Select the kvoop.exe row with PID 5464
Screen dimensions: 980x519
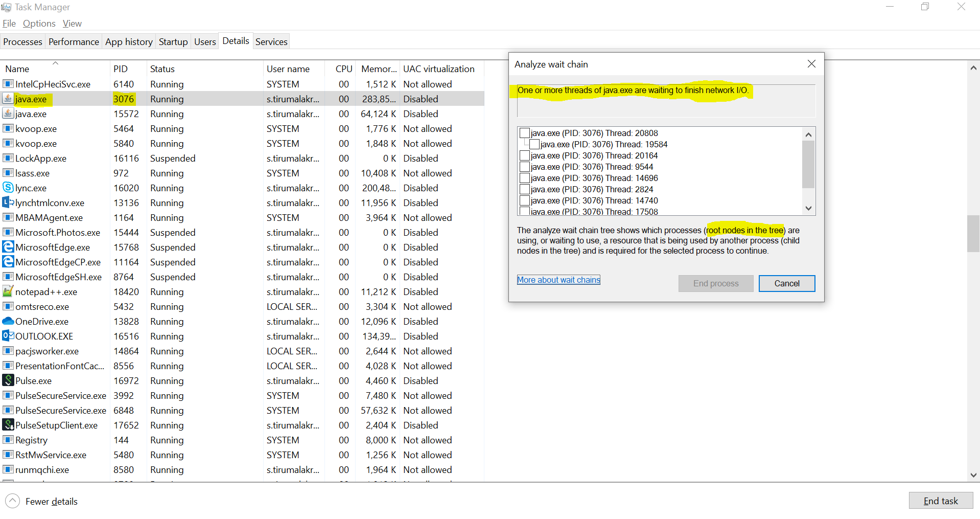242,128
